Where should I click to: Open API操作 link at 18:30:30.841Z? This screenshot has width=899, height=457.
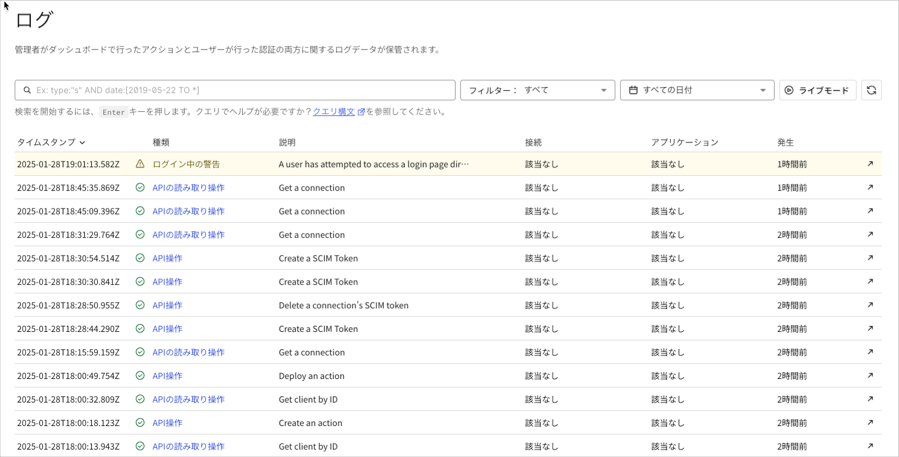[167, 282]
